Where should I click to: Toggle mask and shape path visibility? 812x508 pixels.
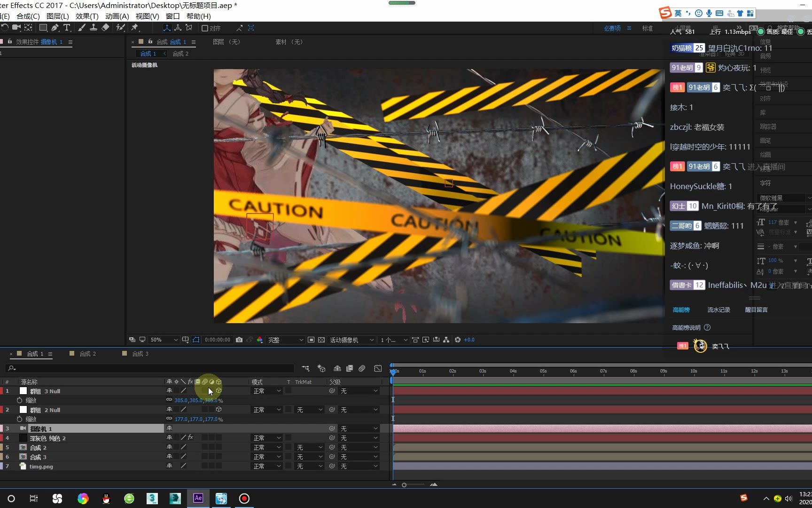196,340
